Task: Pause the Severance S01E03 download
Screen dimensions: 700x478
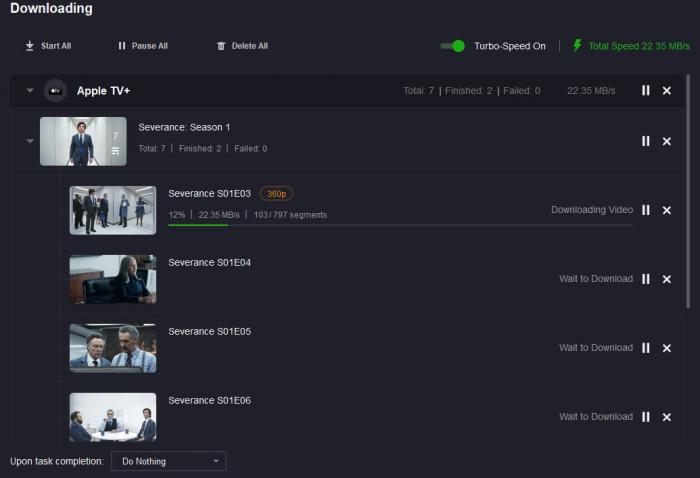Action: click(x=646, y=210)
